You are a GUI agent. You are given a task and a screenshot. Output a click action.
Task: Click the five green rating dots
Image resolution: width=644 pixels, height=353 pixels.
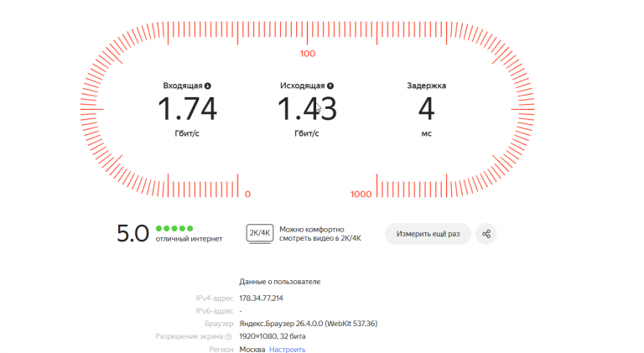click(174, 229)
